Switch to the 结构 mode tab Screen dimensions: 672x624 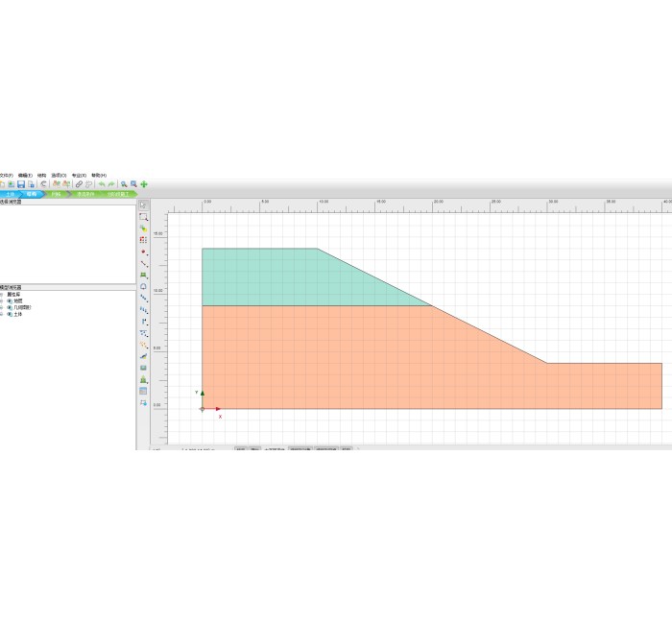coord(32,194)
